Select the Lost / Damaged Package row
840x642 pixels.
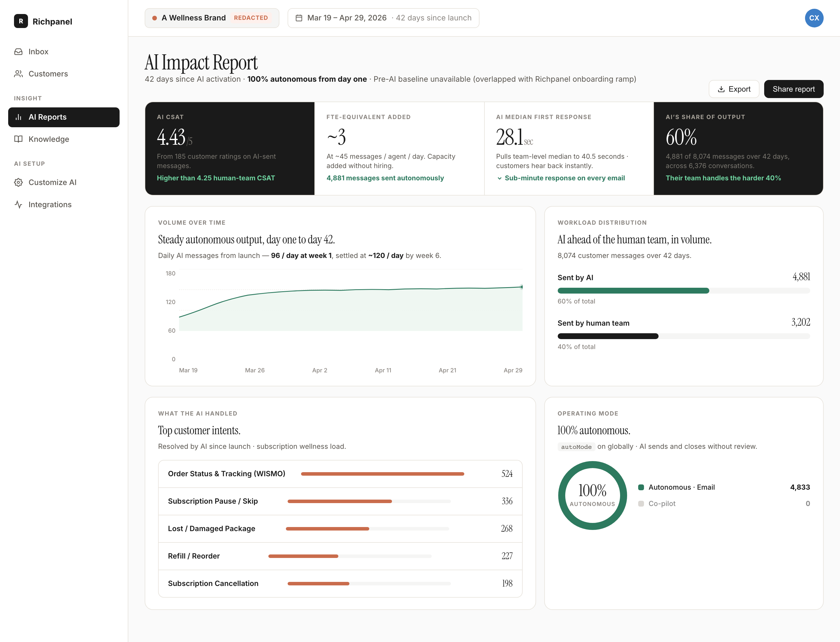pos(340,529)
